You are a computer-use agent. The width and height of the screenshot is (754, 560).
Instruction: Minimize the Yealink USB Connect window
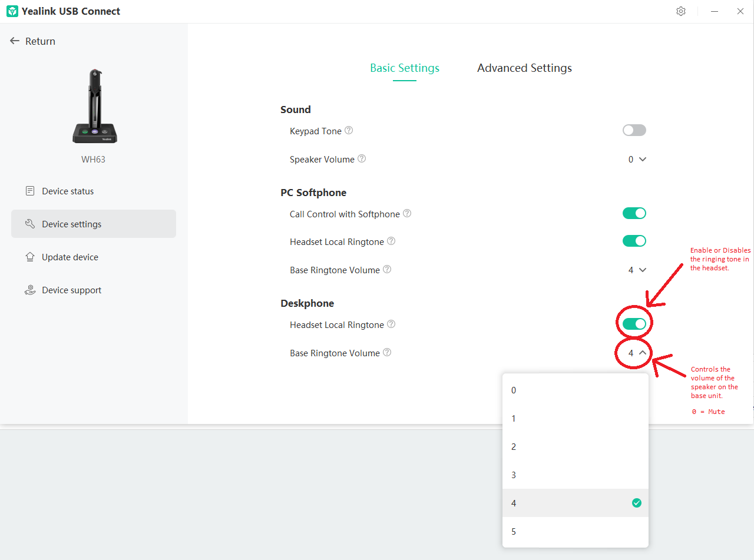tap(714, 11)
